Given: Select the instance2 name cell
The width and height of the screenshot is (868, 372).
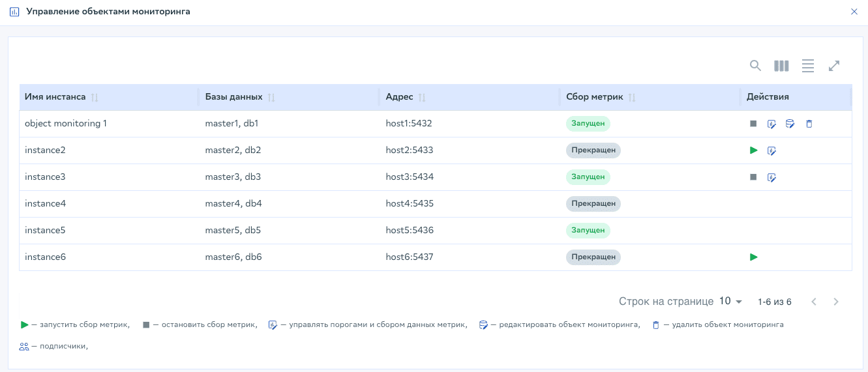Looking at the screenshot, I should pyautogui.click(x=45, y=150).
